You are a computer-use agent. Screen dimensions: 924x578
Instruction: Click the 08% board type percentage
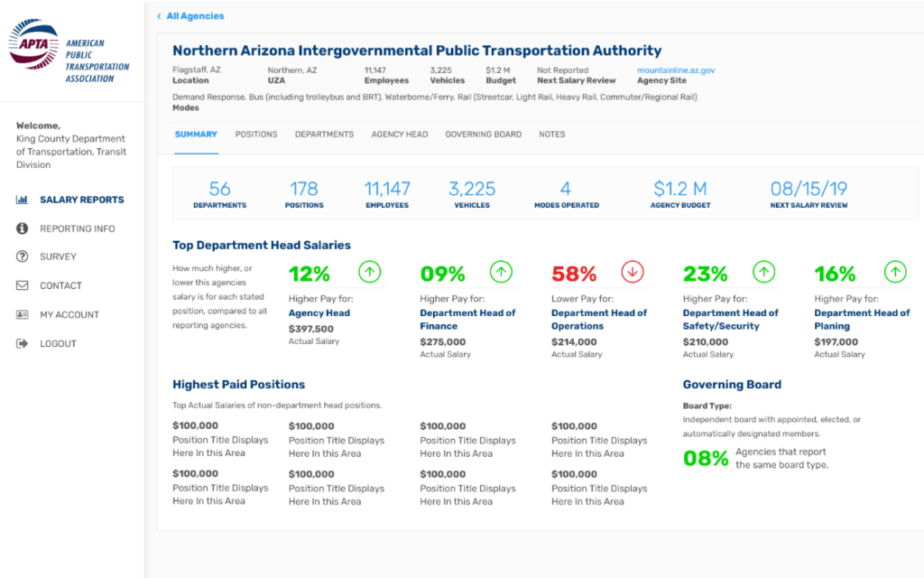point(706,458)
